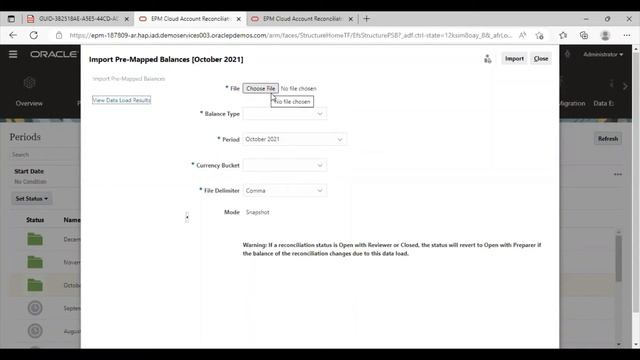
Task: Open the Balance Type dropdown
Action: point(284,114)
